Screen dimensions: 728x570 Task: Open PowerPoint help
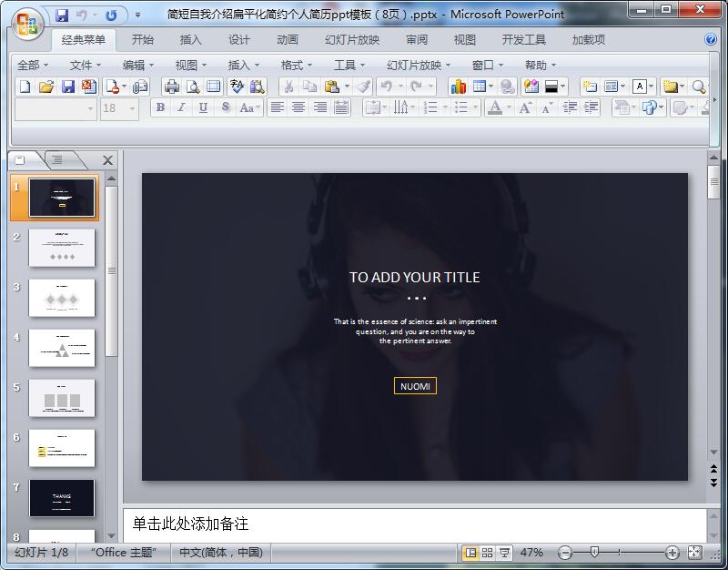(711, 39)
